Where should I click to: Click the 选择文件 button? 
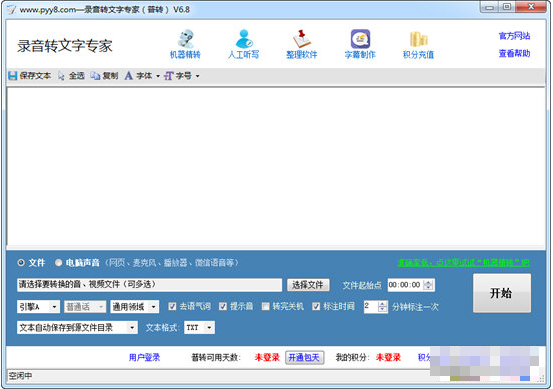pyautogui.click(x=308, y=285)
